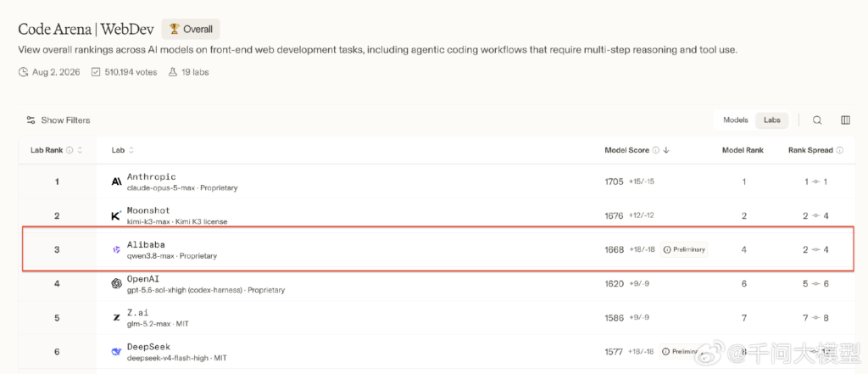Viewport: 868px width, 374px height.
Task: Sort by Model Score descending arrow
Action: point(666,150)
